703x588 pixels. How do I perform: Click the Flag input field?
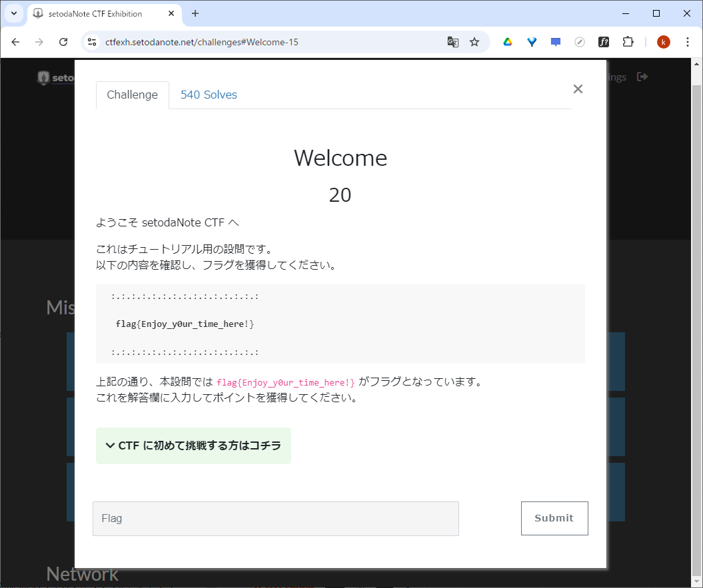(x=276, y=519)
